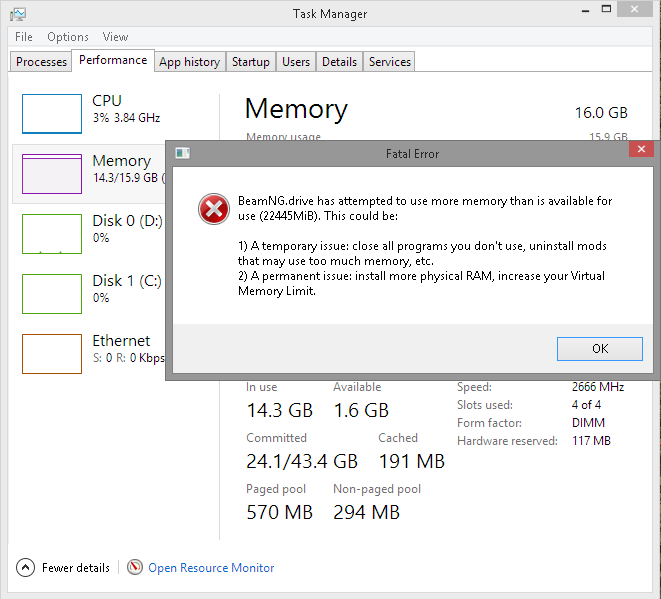Viewport: 661px width, 599px height.
Task: Click the 'A temporary issue' message line
Action: click(x=422, y=246)
